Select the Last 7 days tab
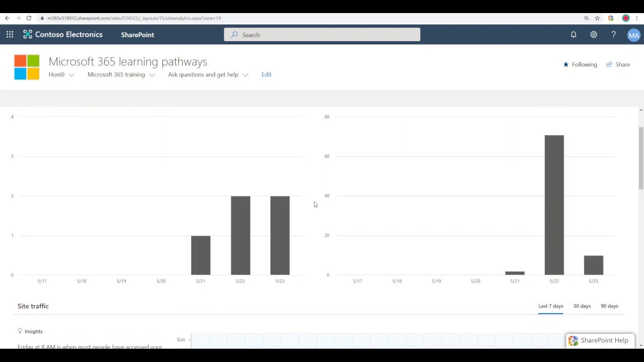This screenshot has width=644, height=362. tap(551, 306)
